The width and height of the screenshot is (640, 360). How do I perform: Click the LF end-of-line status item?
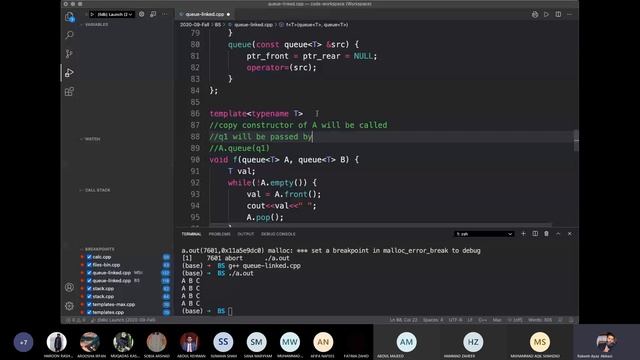tap(470, 320)
